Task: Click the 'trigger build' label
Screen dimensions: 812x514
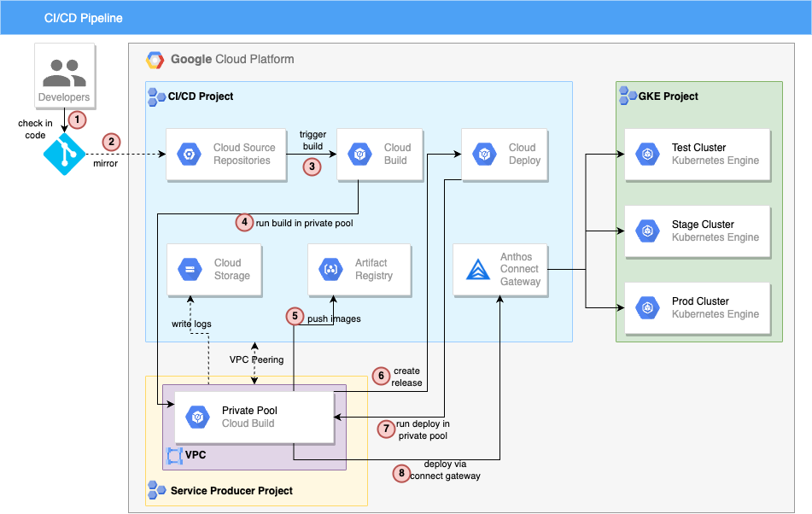Action: (x=313, y=140)
